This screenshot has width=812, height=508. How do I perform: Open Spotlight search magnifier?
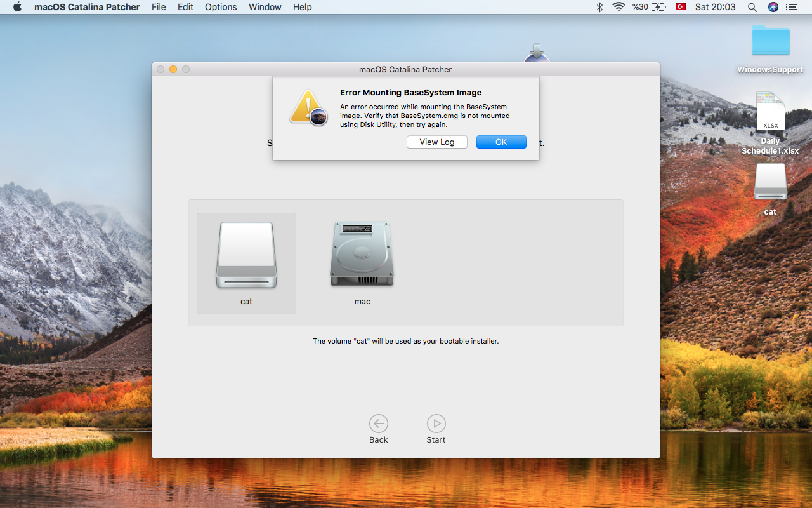click(752, 7)
